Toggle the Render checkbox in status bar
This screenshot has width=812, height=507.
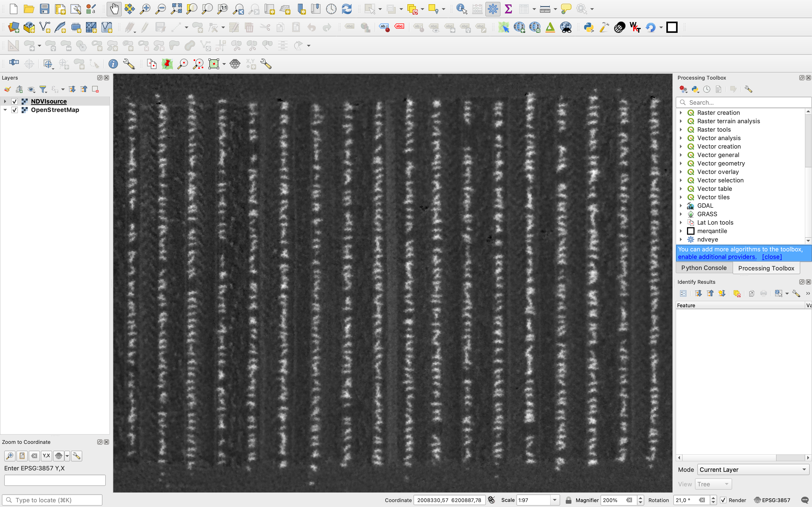723,500
